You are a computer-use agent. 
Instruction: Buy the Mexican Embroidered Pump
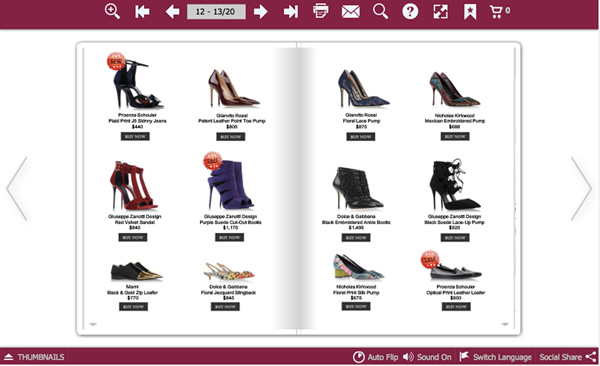[x=455, y=136]
